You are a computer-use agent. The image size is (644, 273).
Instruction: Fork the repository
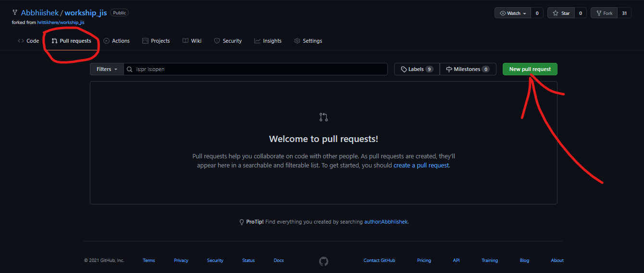[x=604, y=13]
